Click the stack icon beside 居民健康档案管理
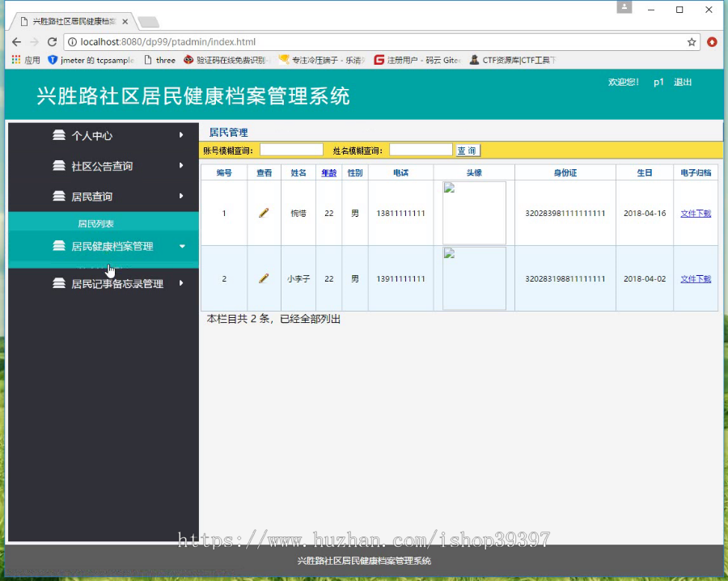 (x=59, y=246)
